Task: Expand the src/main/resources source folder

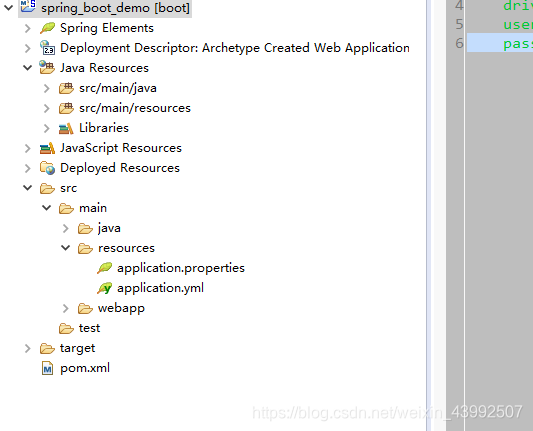Action: (47, 108)
